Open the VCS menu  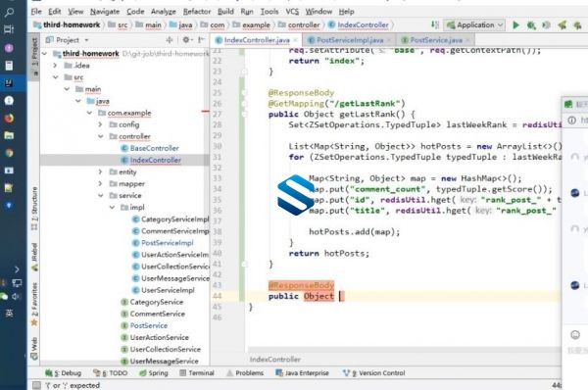pos(292,11)
